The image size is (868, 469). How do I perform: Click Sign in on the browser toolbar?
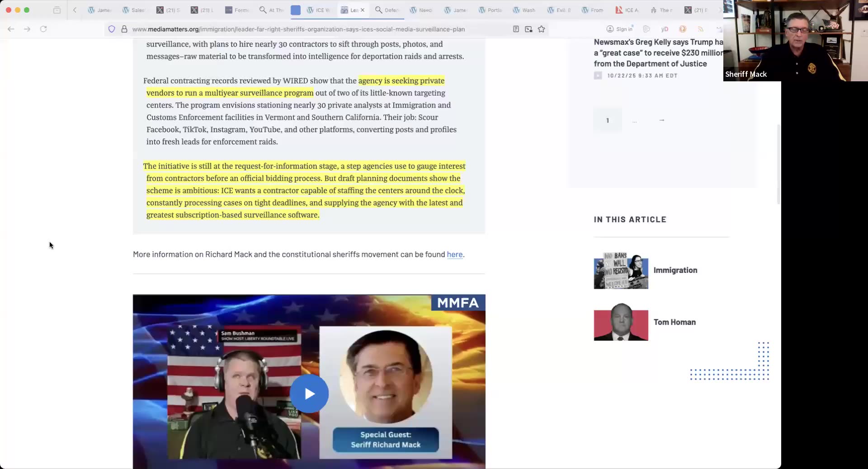click(x=620, y=29)
